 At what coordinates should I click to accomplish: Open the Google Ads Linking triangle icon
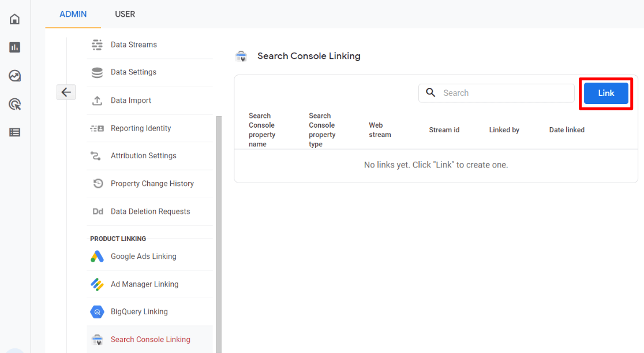pos(96,255)
